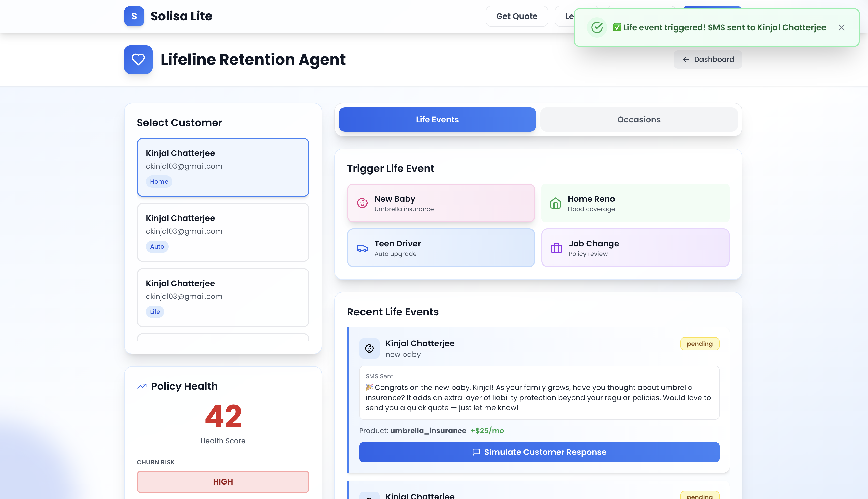The height and width of the screenshot is (499, 868).
Task: Click the green checkmark icon in notification
Action: (597, 27)
